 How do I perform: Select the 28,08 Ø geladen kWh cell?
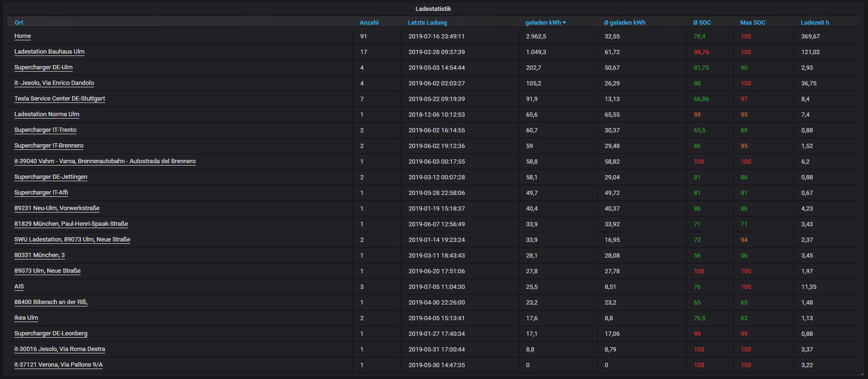(x=612, y=255)
